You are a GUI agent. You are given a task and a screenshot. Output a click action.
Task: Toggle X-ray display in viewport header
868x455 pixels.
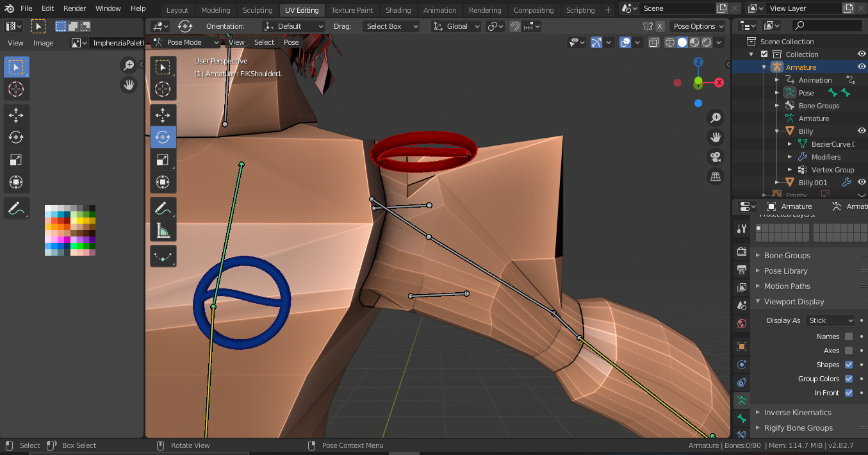654,42
